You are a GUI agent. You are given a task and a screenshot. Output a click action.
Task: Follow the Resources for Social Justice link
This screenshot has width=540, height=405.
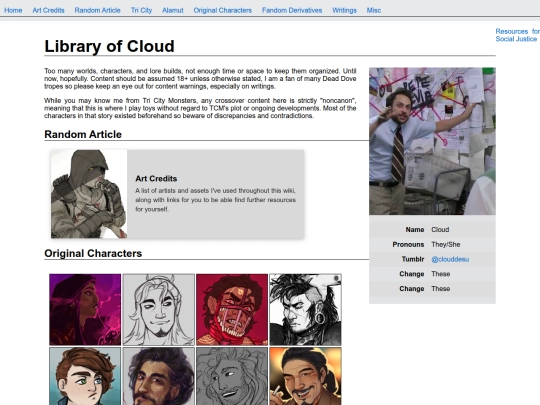click(517, 35)
